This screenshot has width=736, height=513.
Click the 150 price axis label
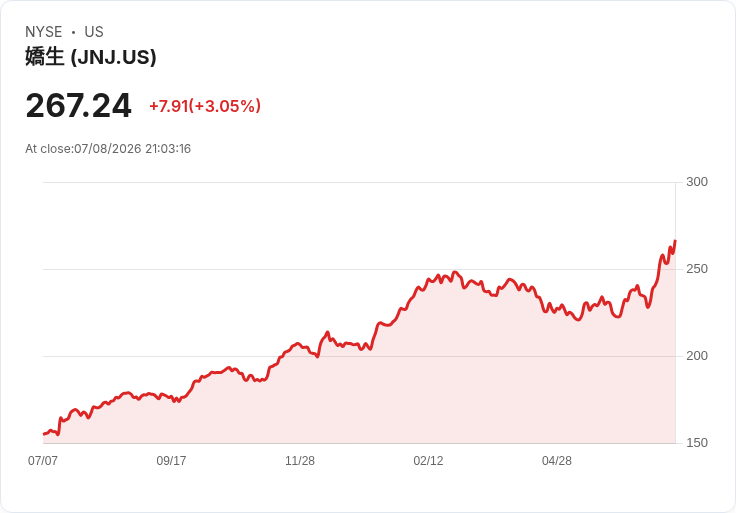pos(697,443)
